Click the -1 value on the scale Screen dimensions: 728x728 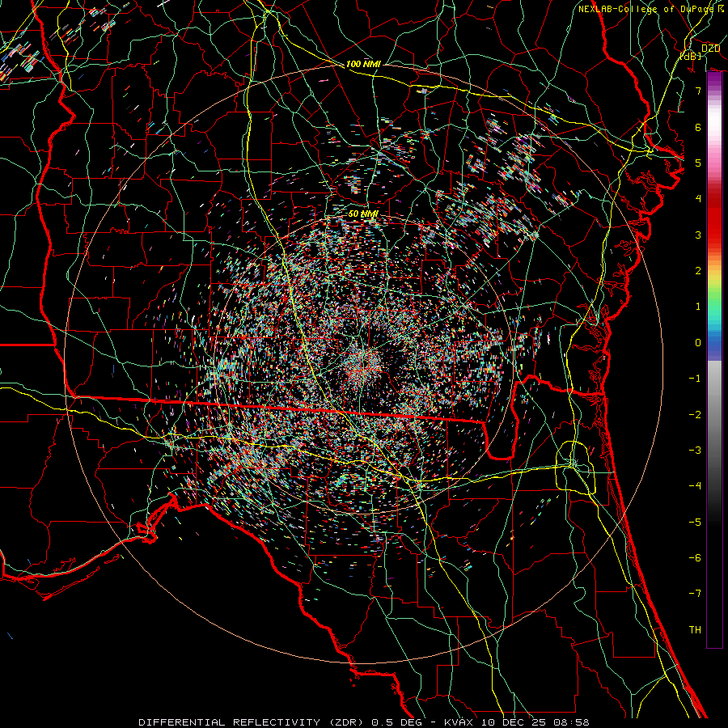point(695,379)
